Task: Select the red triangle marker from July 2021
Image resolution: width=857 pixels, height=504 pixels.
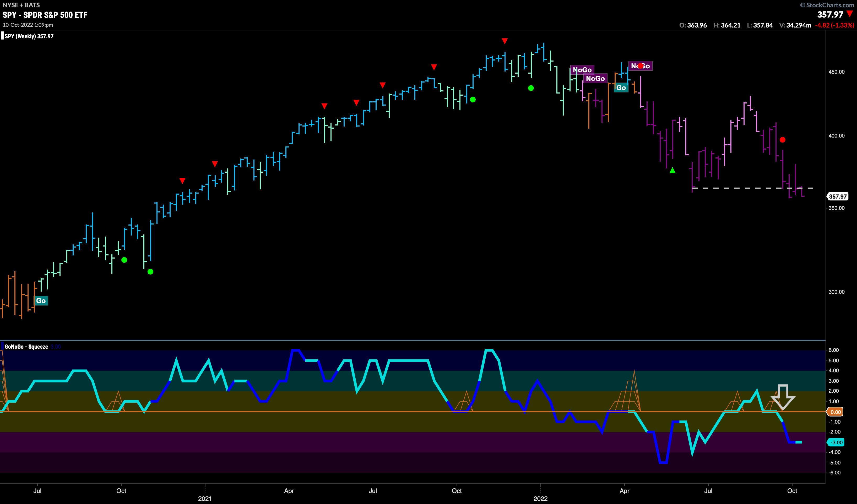Action: point(383,85)
